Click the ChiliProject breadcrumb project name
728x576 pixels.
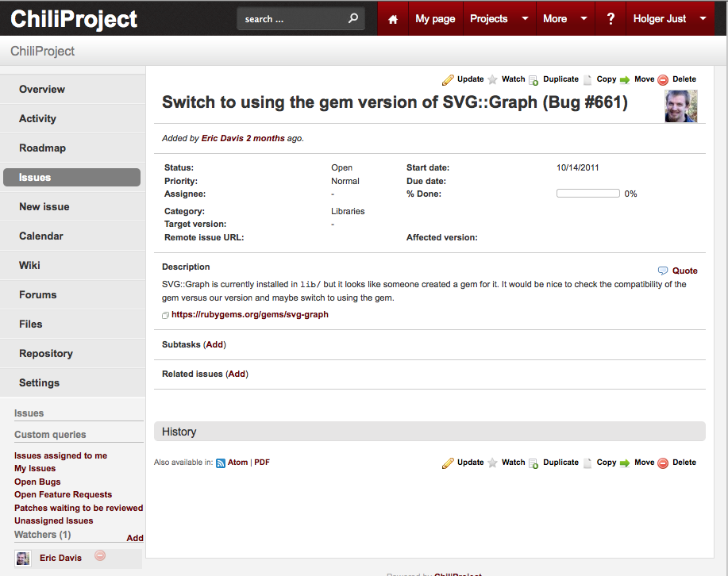(x=42, y=51)
